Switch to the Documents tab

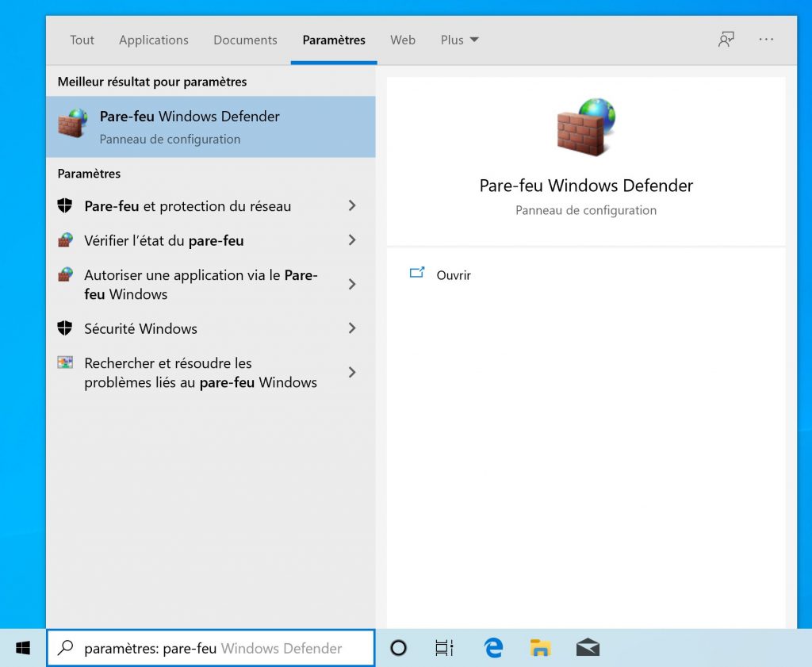(x=245, y=40)
